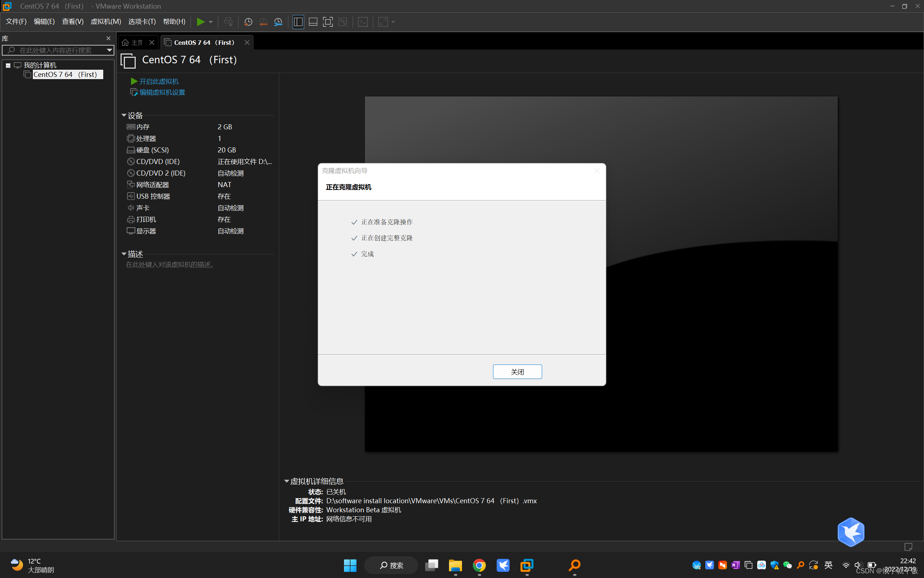This screenshot has height=578, width=924.
Task: Click the WeChat tray icon
Action: pos(787,565)
